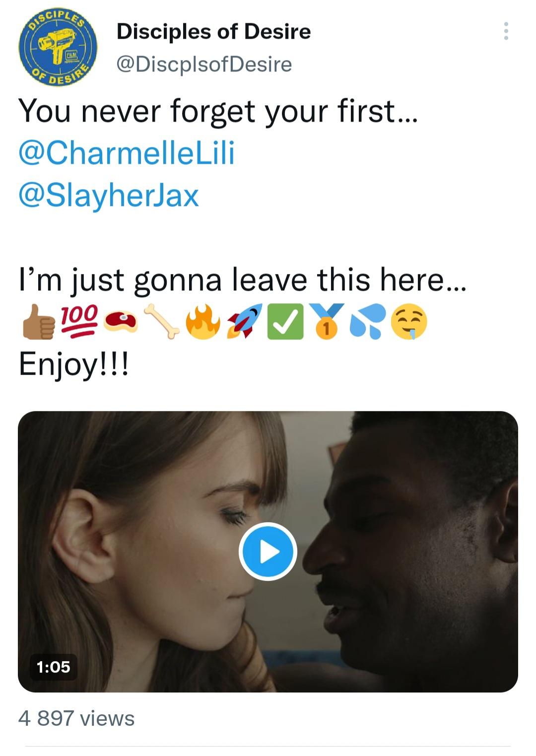Open the three-dot more options menu
The image size is (536, 756).
coord(506,31)
